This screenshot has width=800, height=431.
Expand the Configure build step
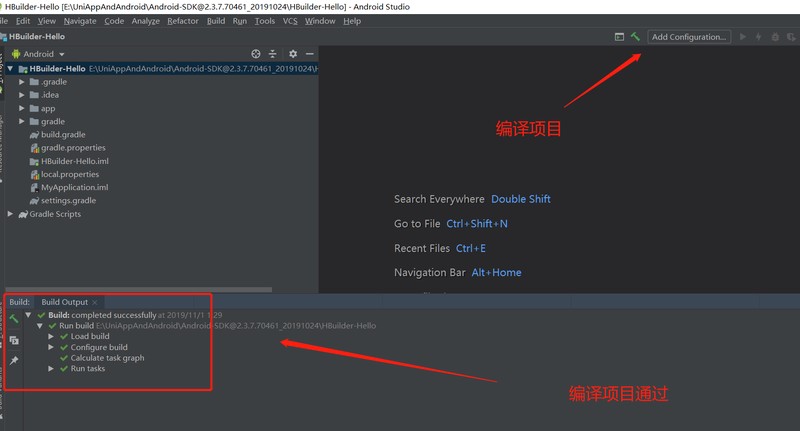pyautogui.click(x=51, y=347)
